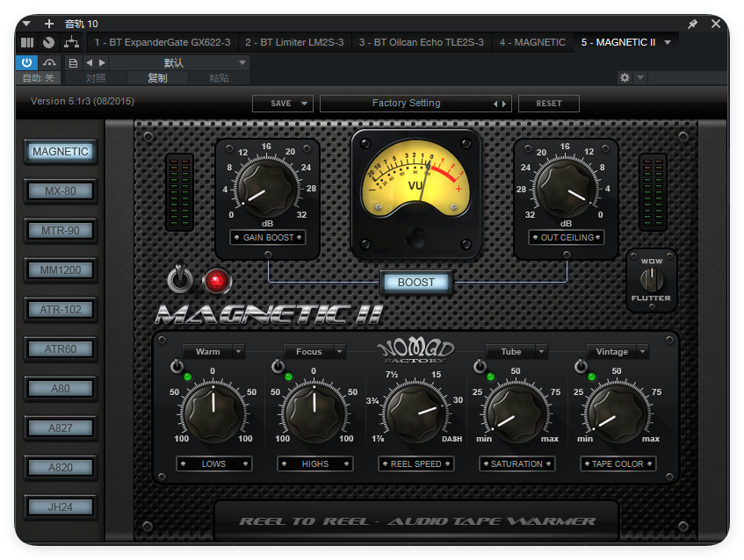The image size is (744, 560).
Task: Select the A827 tape model
Action: click(61, 428)
